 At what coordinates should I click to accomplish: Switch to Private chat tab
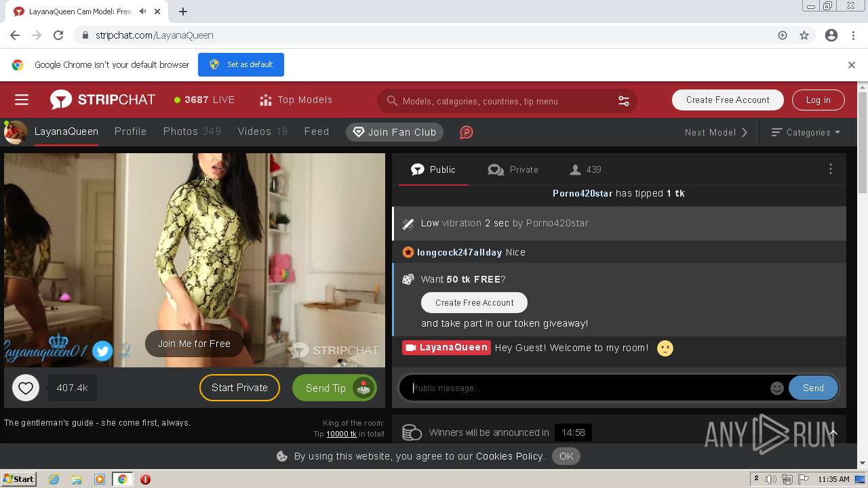click(x=513, y=169)
